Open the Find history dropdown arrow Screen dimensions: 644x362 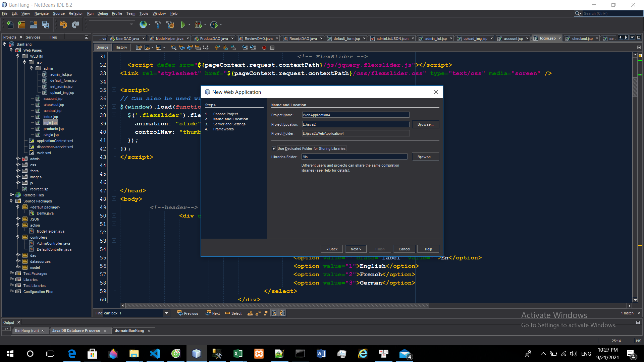(166, 313)
